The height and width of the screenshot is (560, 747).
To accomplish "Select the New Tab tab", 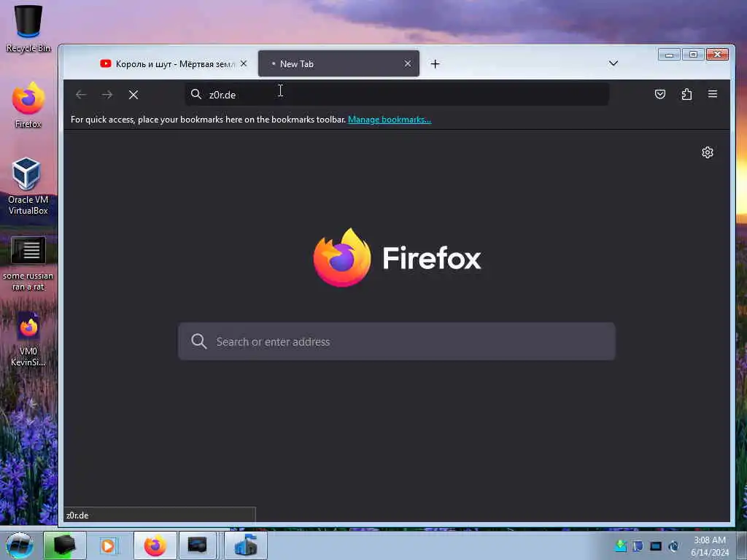I will [338, 64].
